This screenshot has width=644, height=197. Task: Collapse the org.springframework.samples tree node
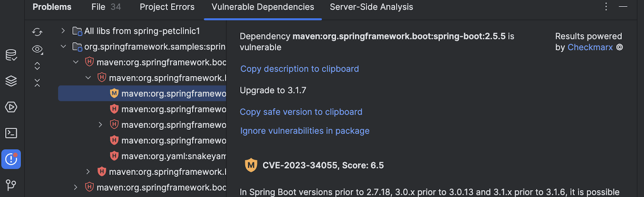(63, 47)
